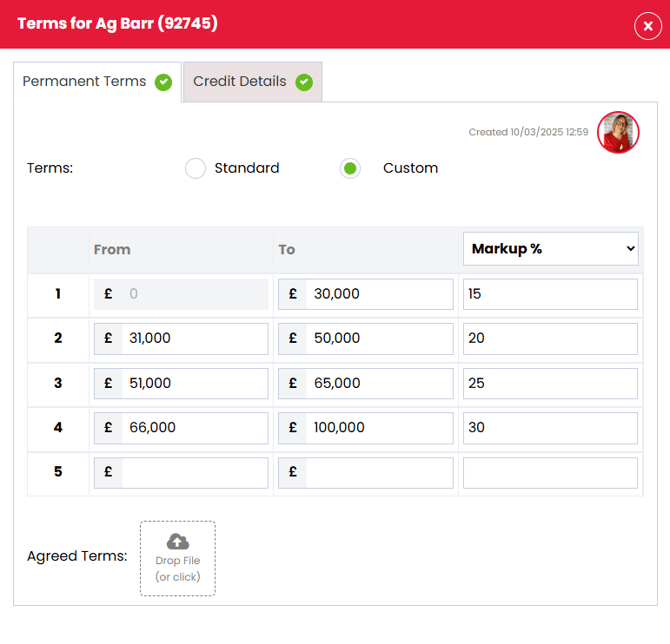Switch to the Permanent Terms tab

[x=97, y=82]
